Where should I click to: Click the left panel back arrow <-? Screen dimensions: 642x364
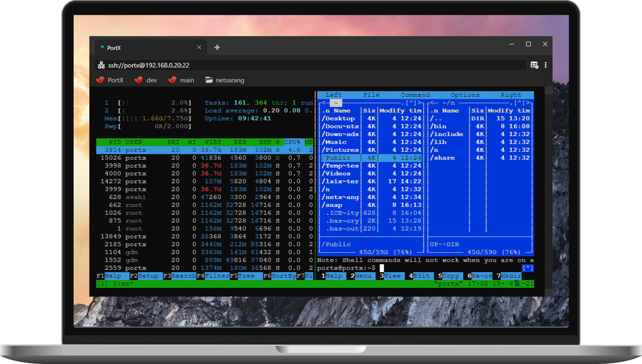click(324, 103)
